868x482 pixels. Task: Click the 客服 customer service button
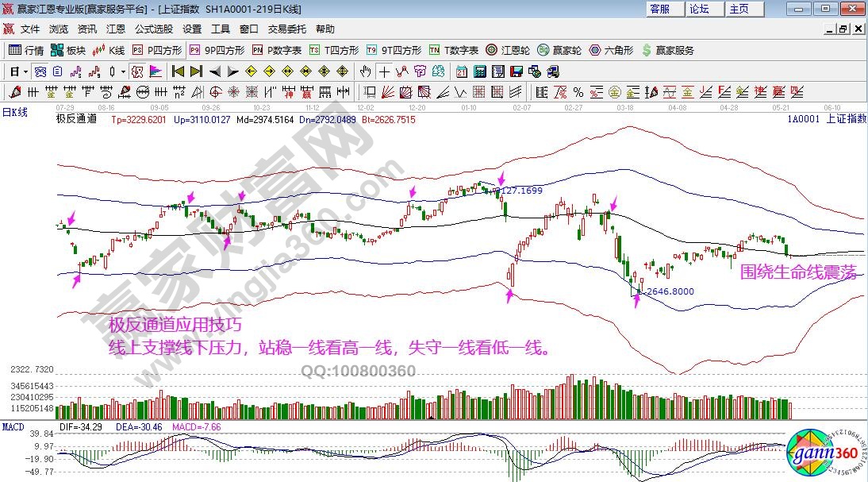(660, 9)
